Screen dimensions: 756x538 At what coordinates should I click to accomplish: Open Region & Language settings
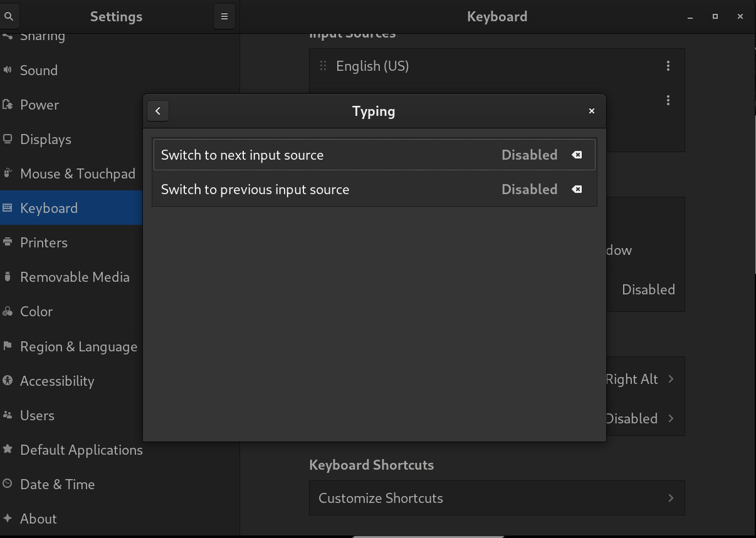click(x=78, y=346)
